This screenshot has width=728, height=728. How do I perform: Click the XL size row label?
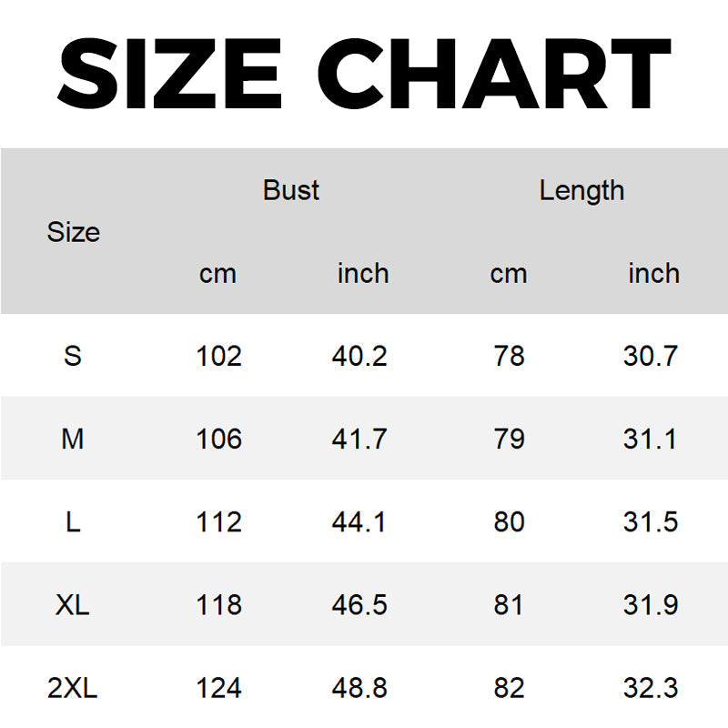[x=73, y=604]
